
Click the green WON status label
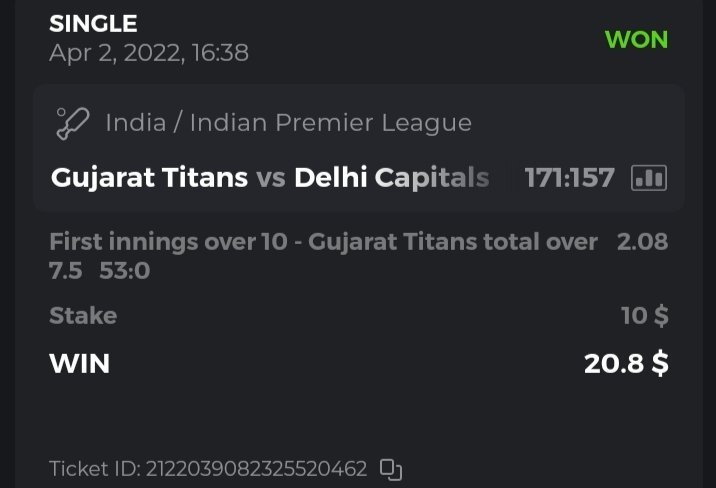[x=636, y=40]
